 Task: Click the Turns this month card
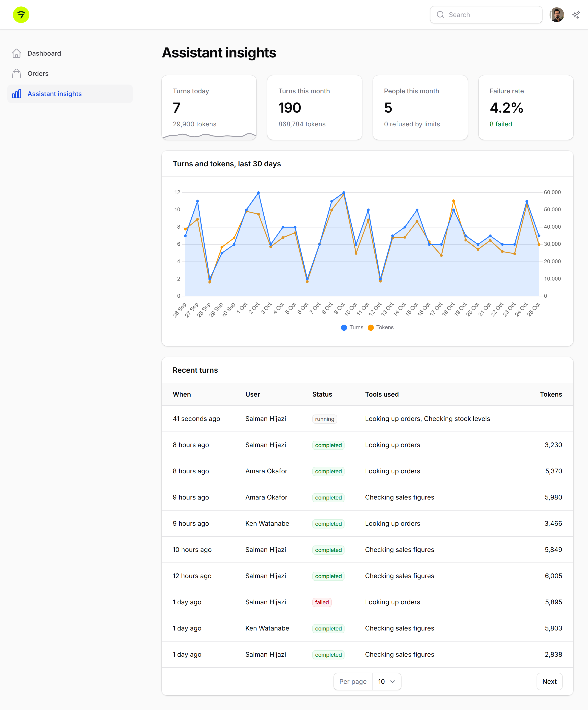pyautogui.click(x=314, y=108)
